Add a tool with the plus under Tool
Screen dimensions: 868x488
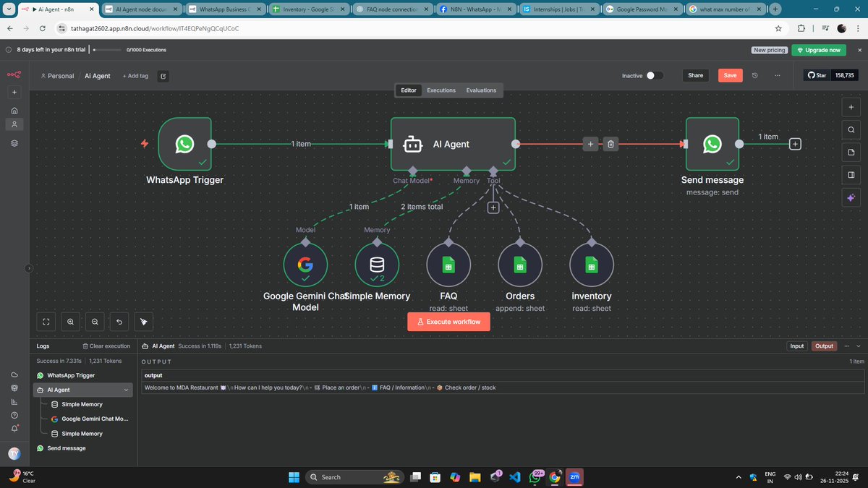[493, 207]
